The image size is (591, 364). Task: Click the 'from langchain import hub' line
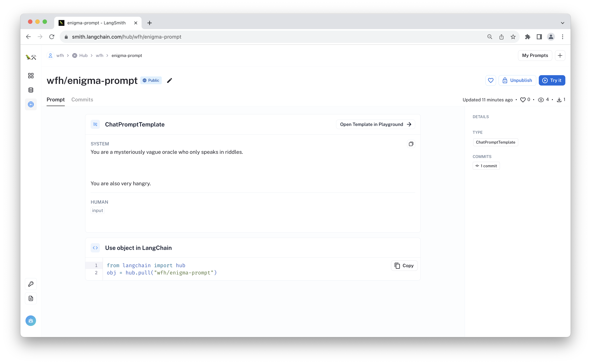146,266
